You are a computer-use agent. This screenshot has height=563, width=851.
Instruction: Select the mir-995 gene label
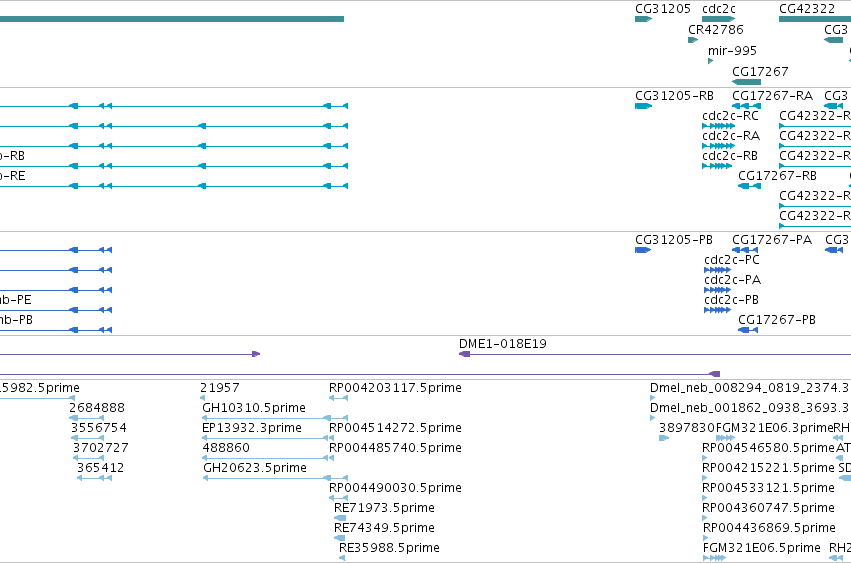[732, 50]
